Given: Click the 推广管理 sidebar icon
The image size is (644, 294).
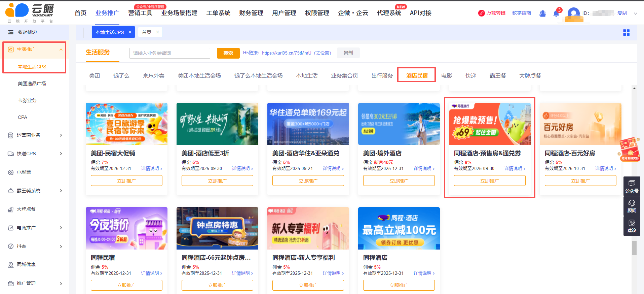Looking at the screenshot, I should pyautogui.click(x=11, y=284).
